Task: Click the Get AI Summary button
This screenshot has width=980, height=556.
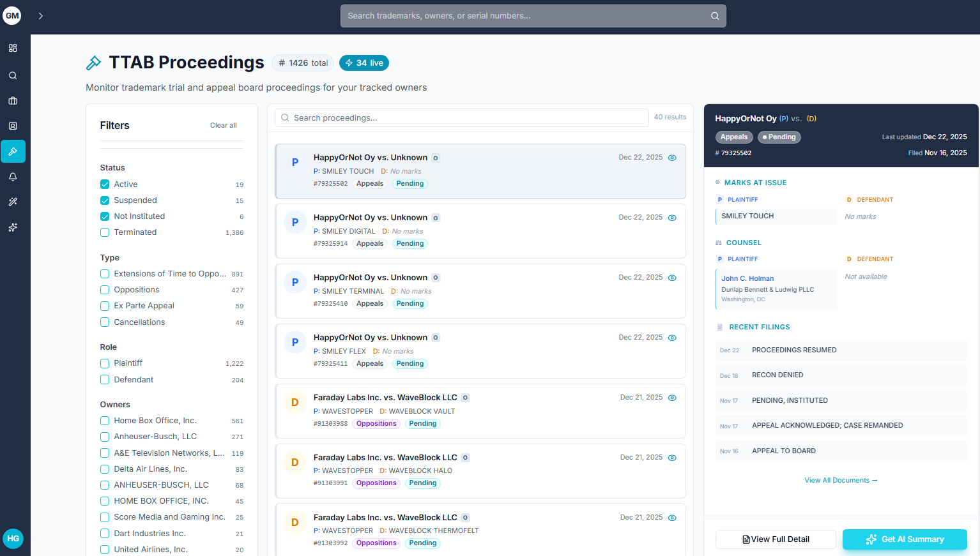Action: (x=905, y=539)
